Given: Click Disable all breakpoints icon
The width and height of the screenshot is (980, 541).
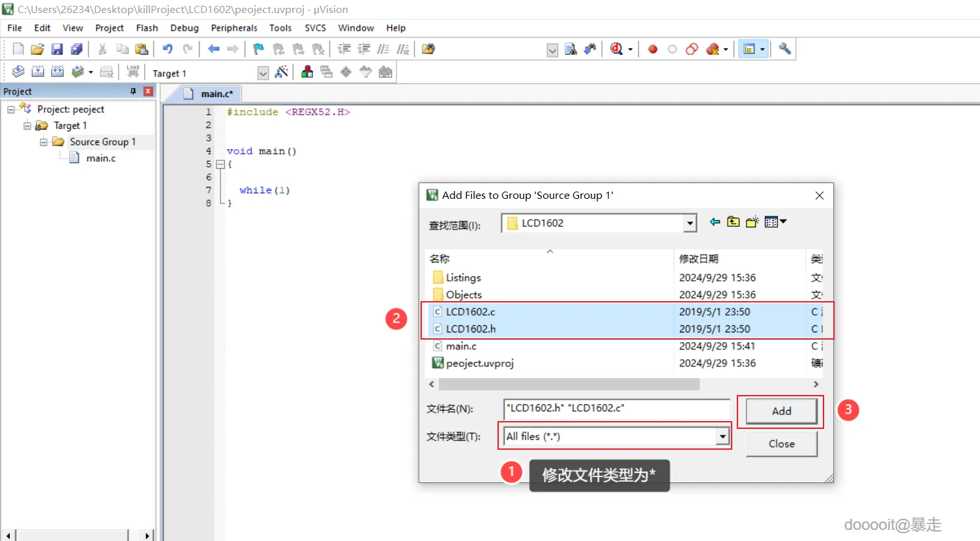Looking at the screenshot, I should pyautogui.click(x=692, y=49).
